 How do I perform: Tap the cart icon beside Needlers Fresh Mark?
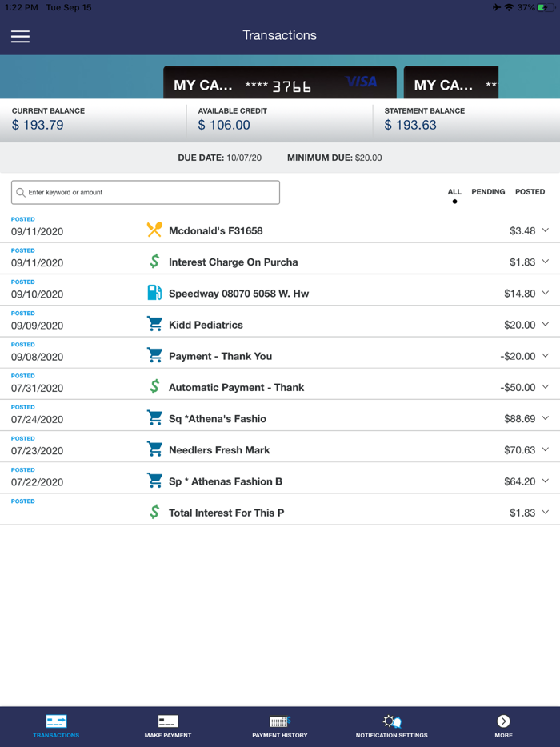click(154, 449)
